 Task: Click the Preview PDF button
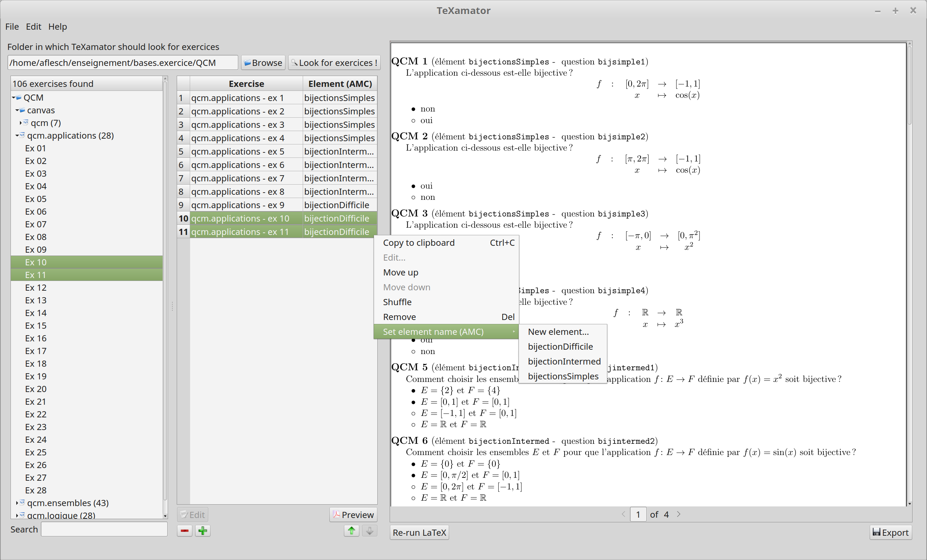[x=353, y=514]
